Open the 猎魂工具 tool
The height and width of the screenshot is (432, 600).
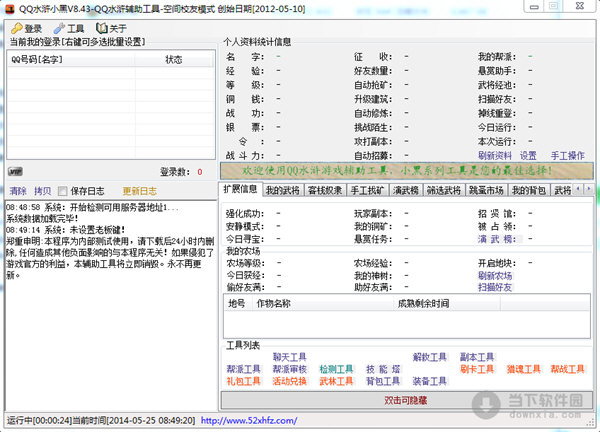pos(523,369)
